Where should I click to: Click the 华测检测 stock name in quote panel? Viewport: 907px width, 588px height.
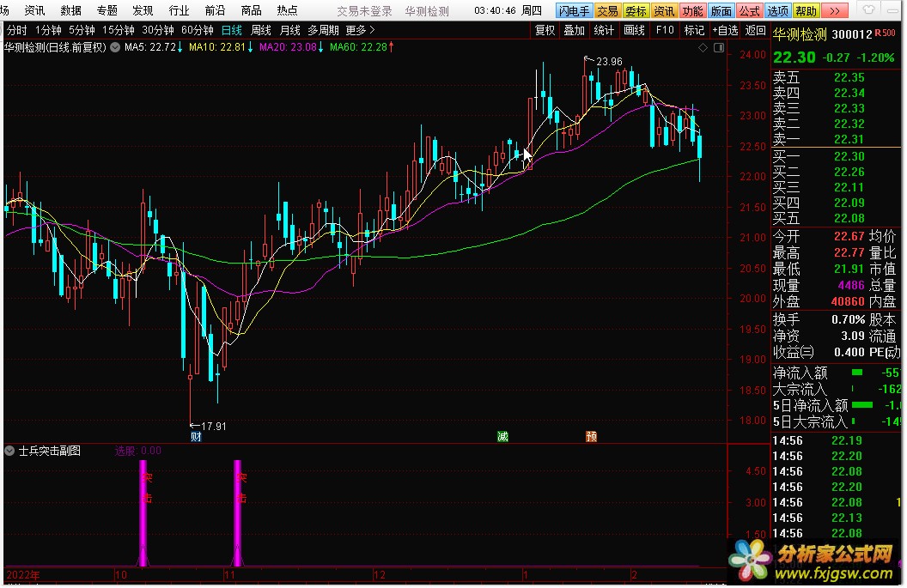tap(800, 34)
